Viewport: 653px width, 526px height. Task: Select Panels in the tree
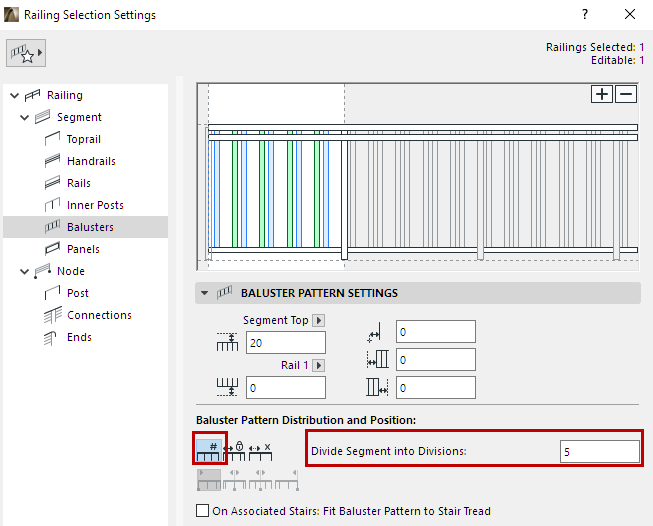[x=85, y=249]
